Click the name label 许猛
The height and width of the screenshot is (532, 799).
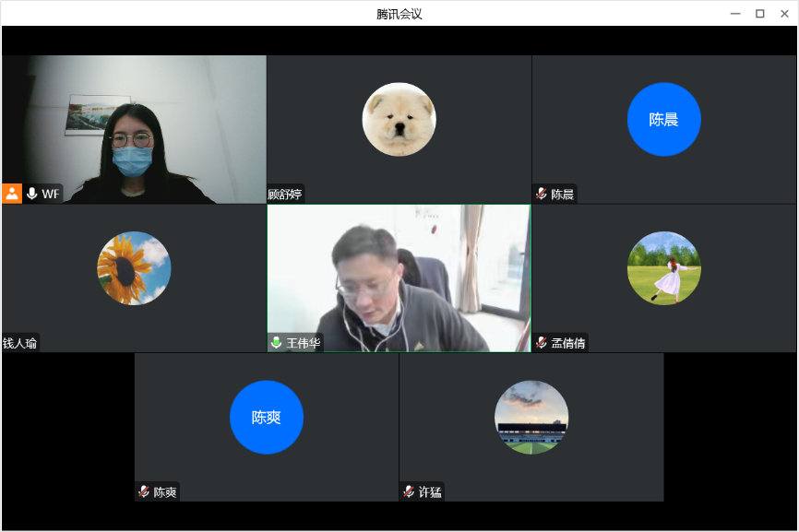point(430,492)
